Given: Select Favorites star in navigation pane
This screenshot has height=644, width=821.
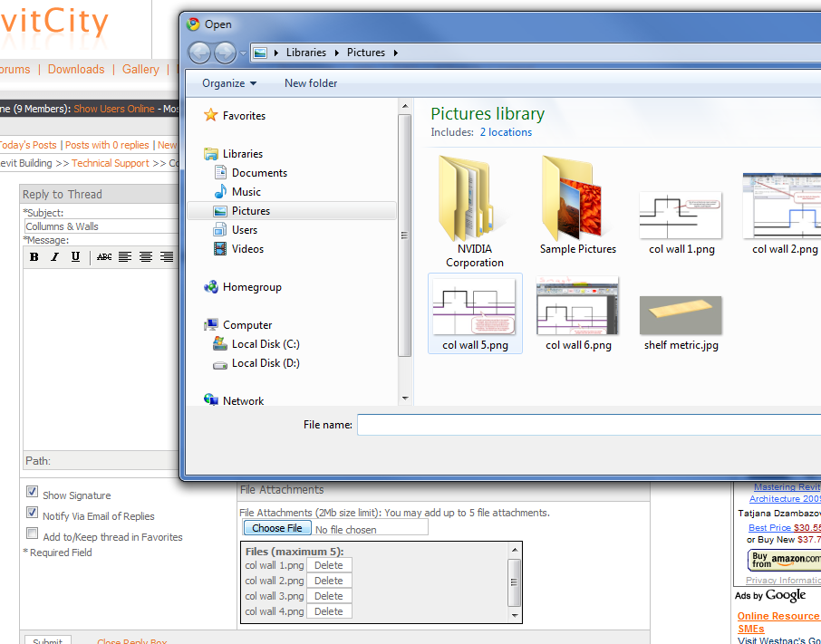Looking at the screenshot, I should pos(210,115).
